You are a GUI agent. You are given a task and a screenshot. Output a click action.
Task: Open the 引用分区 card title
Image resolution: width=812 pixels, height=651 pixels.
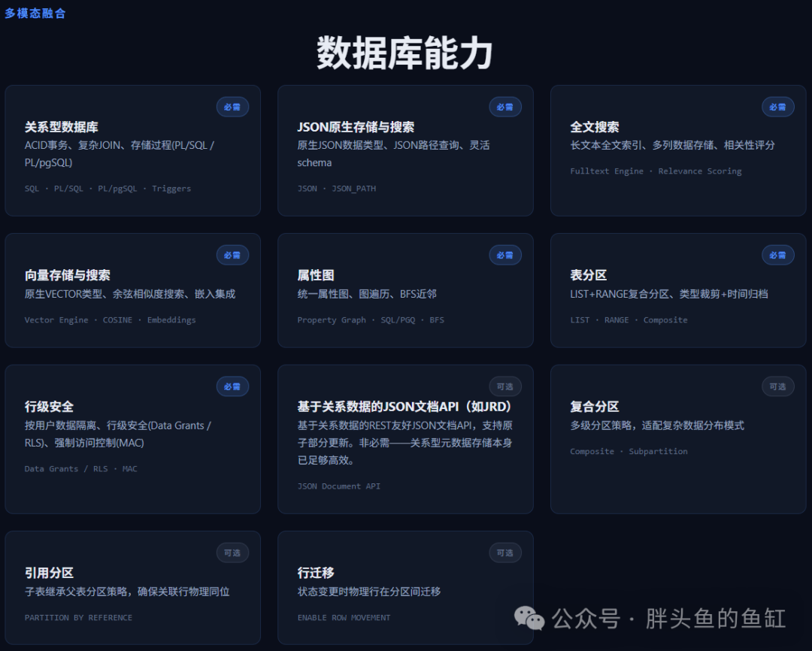[49, 573]
